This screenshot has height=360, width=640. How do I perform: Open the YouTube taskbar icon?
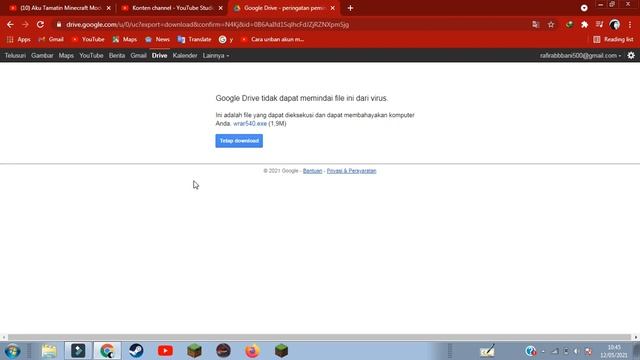pyautogui.click(x=165, y=351)
